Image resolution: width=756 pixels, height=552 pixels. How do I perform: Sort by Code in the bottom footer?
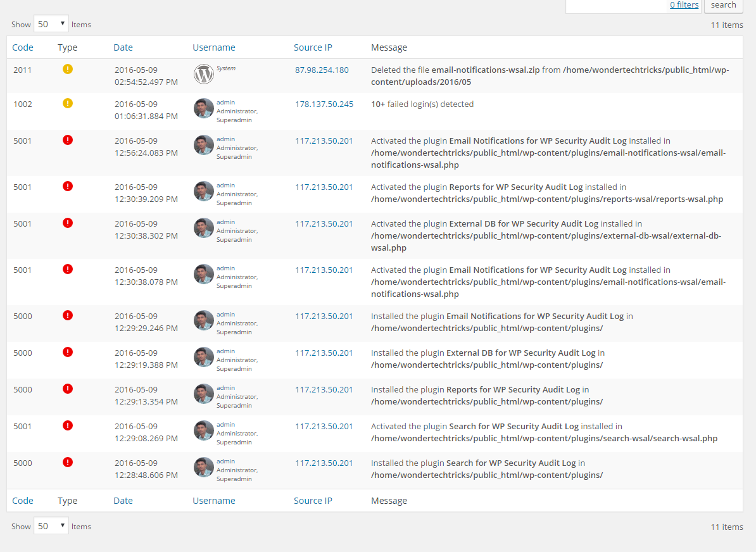click(x=23, y=501)
